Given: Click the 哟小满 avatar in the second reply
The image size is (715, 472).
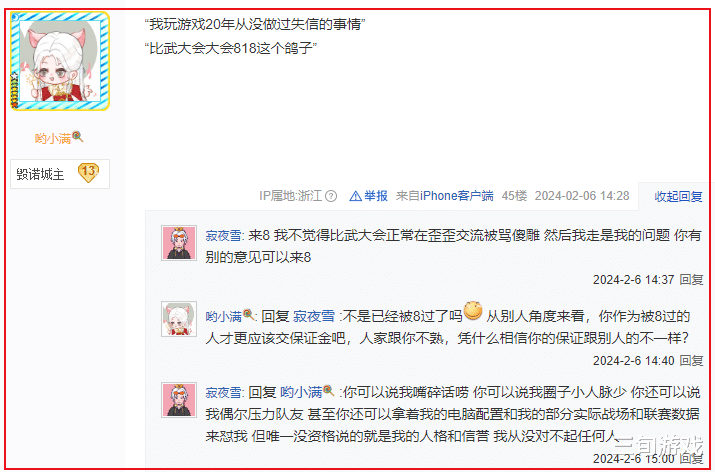Looking at the screenshot, I should 179,319.
